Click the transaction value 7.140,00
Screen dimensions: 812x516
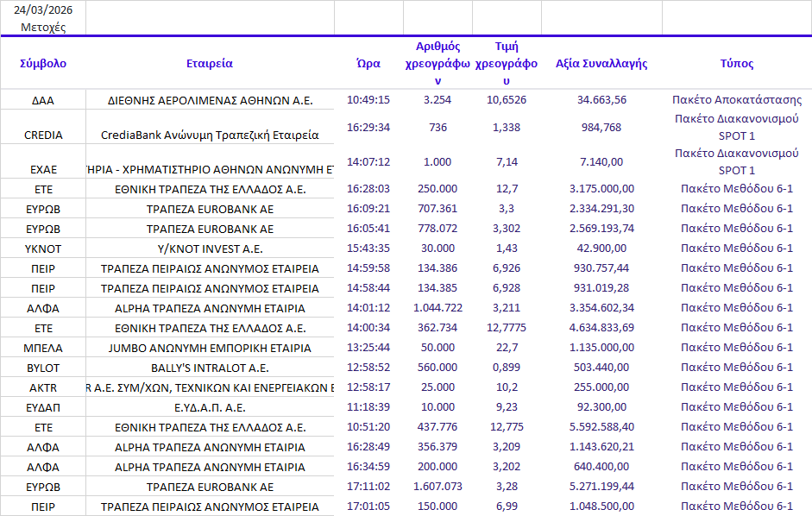coord(601,162)
